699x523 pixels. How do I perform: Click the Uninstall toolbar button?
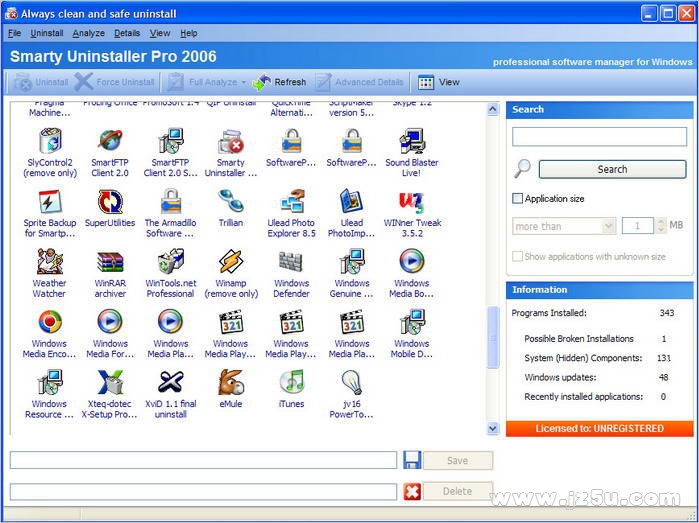click(x=41, y=82)
